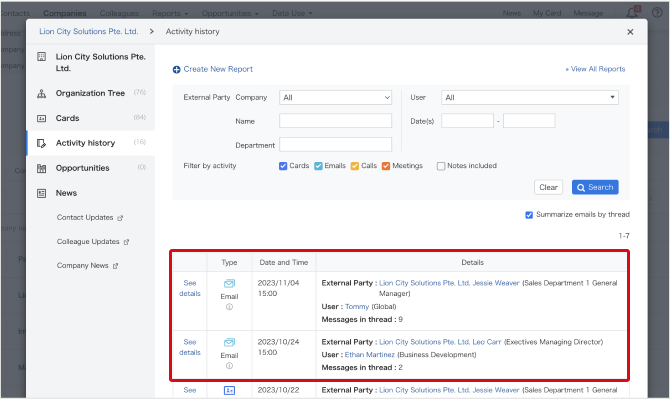Image resolution: width=670 pixels, height=399 pixels.
Task: Enable the Notes included checkbox
Action: [441, 166]
